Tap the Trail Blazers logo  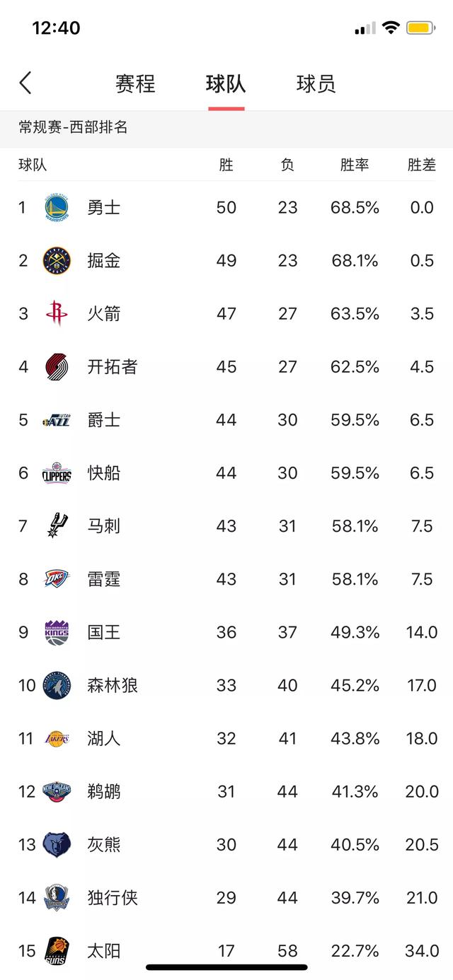(x=57, y=366)
